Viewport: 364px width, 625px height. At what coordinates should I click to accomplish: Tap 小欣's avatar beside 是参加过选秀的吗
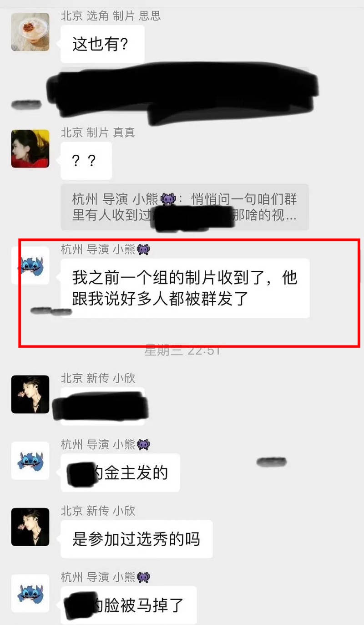tap(30, 527)
